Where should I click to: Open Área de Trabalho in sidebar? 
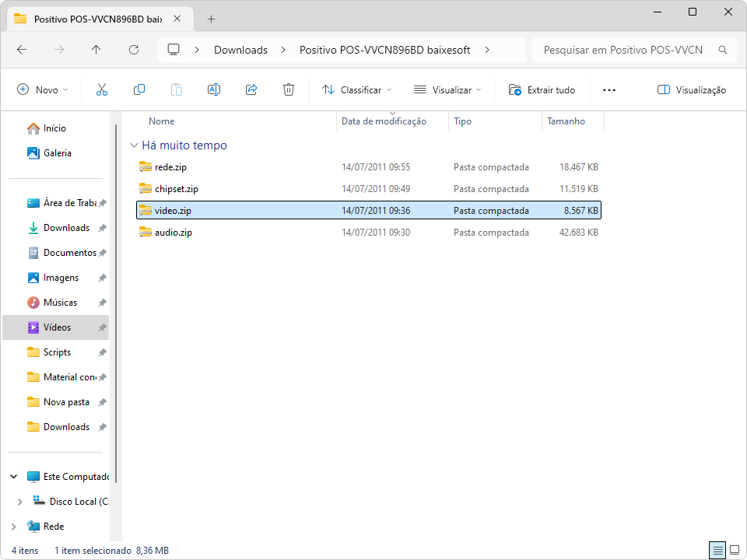click(62, 203)
